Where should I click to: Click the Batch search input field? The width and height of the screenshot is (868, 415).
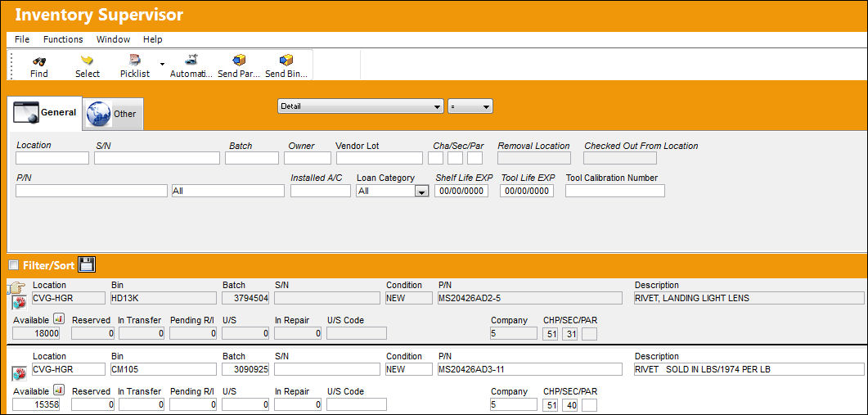[x=252, y=158]
